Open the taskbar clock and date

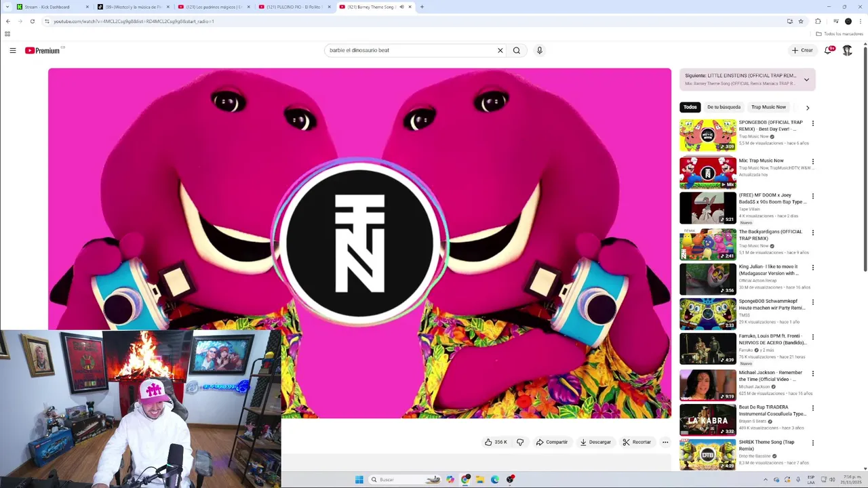pyautogui.click(x=851, y=480)
